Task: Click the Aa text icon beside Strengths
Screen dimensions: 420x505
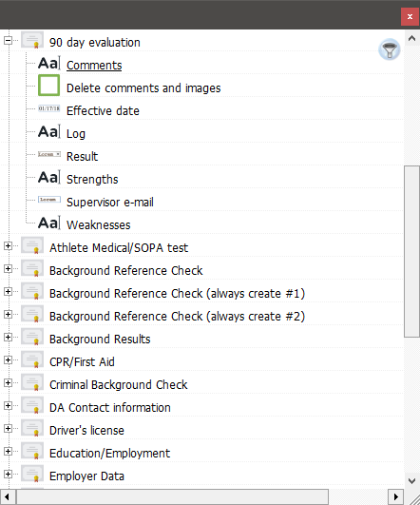Action: click(x=48, y=177)
